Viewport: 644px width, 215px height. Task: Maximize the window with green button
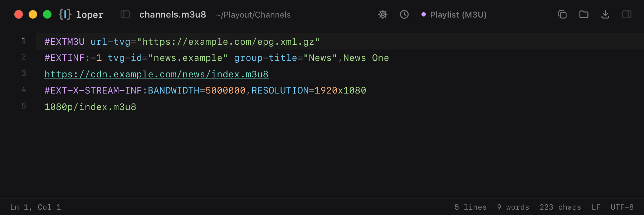click(47, 14)
